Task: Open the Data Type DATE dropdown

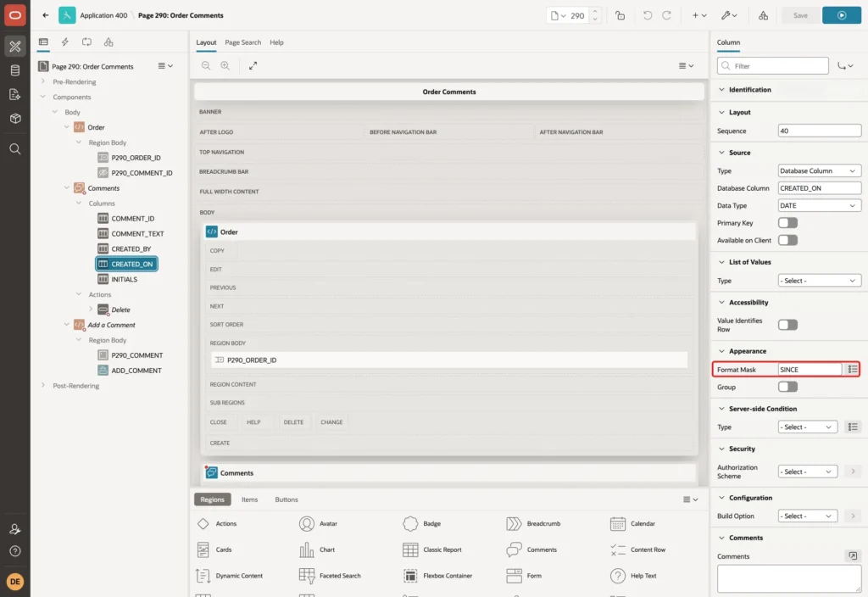Action: click(x=820, y=205)
